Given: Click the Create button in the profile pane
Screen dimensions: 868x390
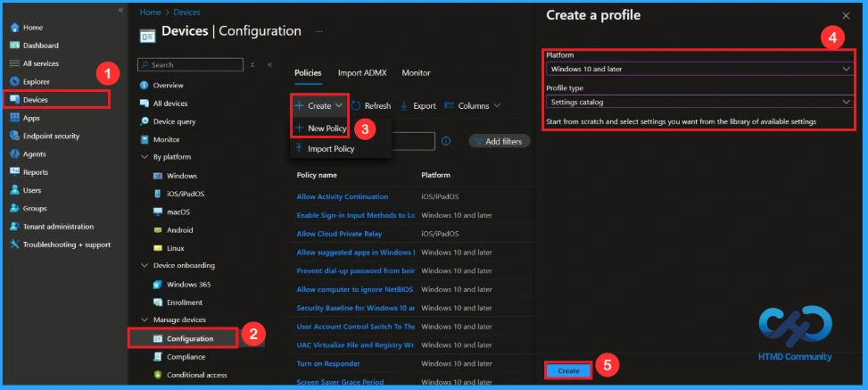Looking at the screenshot, I should tap(568, 370).
